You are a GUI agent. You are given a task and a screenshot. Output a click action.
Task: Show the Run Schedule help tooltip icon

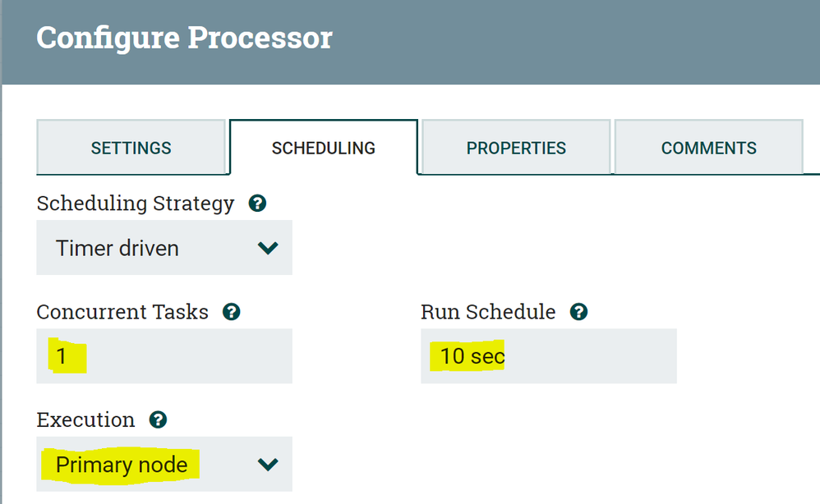coord(579,312)
